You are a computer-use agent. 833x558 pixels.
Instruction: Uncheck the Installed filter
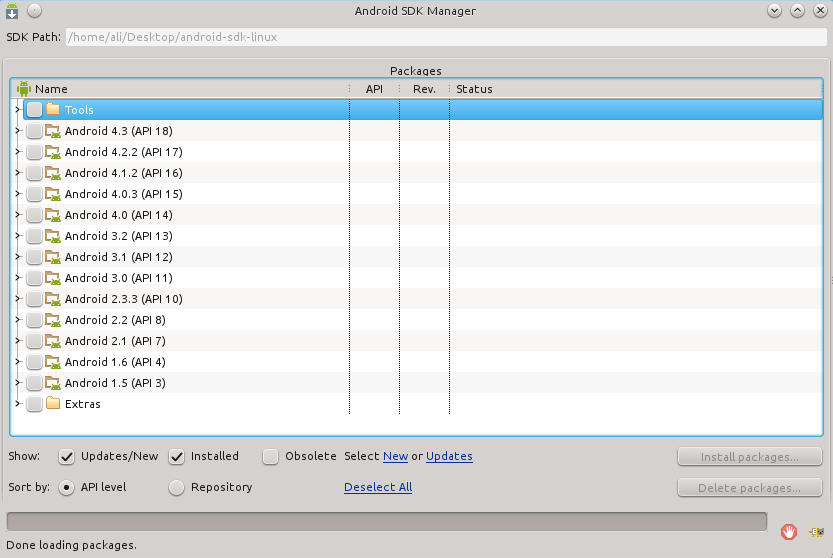tap(176, 456)
